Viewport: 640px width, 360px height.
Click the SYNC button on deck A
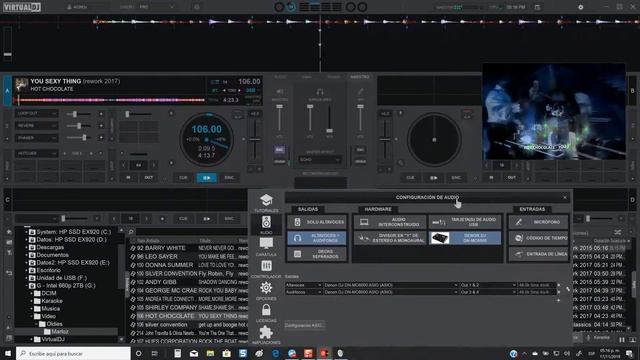pos(229,178)
